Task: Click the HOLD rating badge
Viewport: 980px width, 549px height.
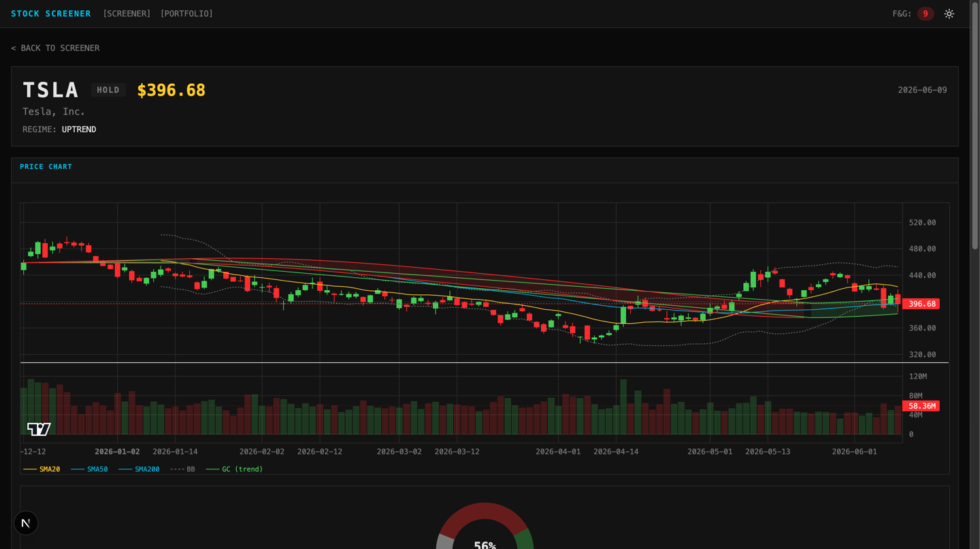Action: (108, 90)
